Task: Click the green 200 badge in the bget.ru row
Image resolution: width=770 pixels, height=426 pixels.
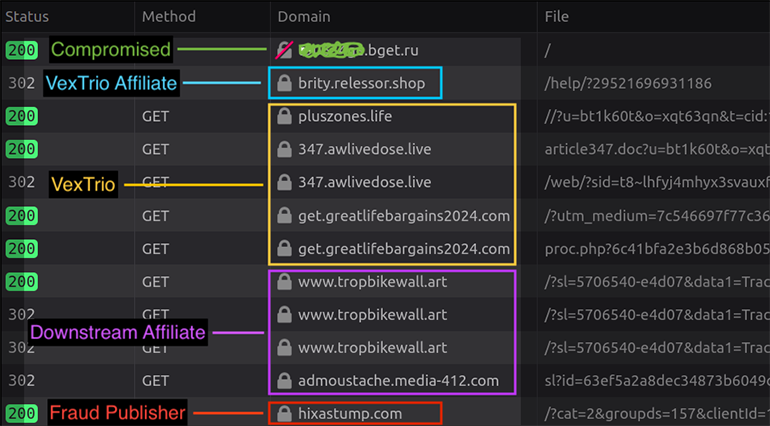Action: coord(21,50)
